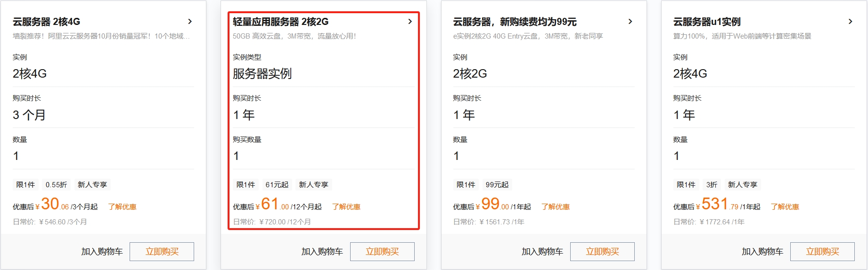Open the 轻量应用服务器 2核2G title
The image size is (868, 270).
pyautogui.click(x=280, y=22)
